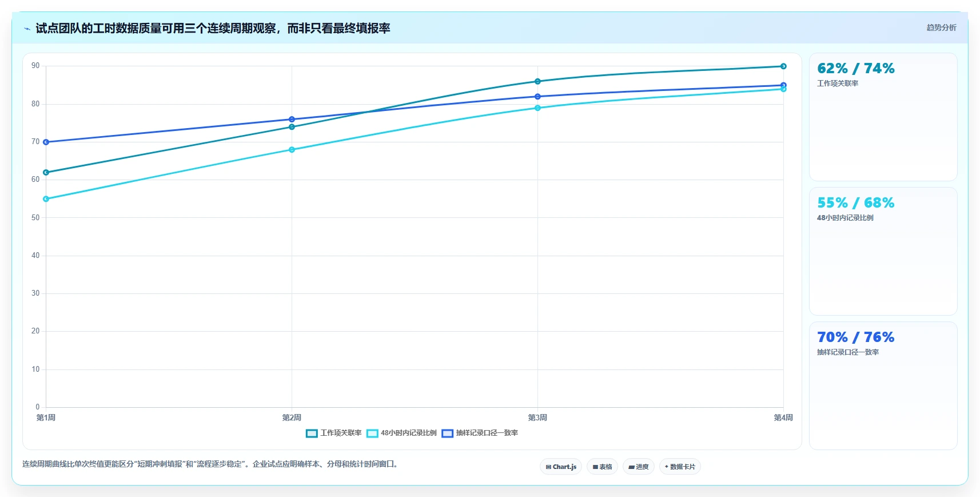
Task: Click the 第4周 x-axis label
Action: (783, 418)
